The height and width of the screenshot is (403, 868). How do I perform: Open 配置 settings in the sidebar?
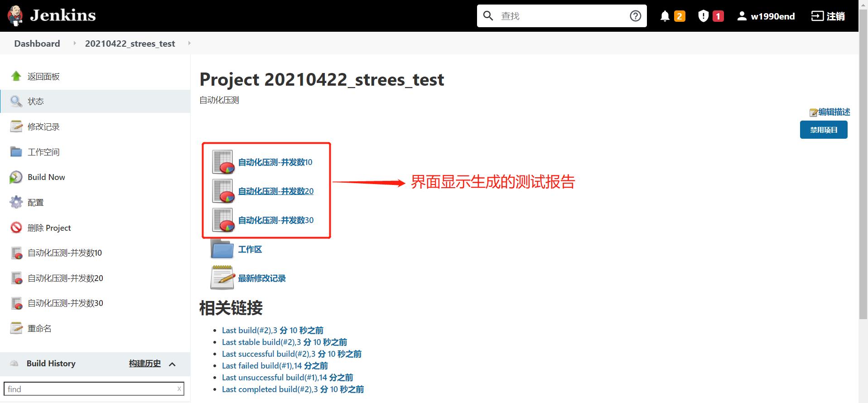point(35,202)
